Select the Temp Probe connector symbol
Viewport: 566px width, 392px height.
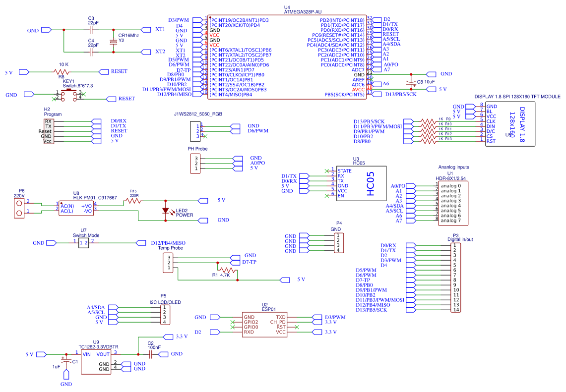click(168, 263)
